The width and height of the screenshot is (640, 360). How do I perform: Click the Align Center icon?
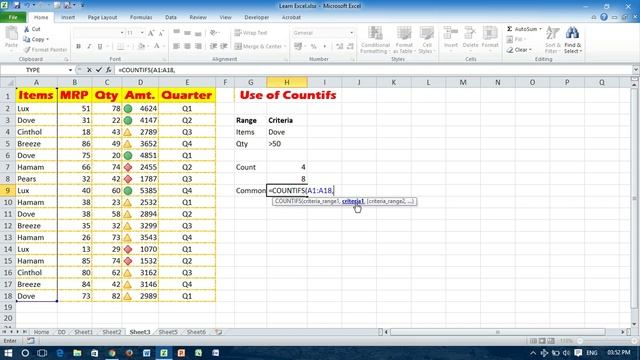click(187, 47)
